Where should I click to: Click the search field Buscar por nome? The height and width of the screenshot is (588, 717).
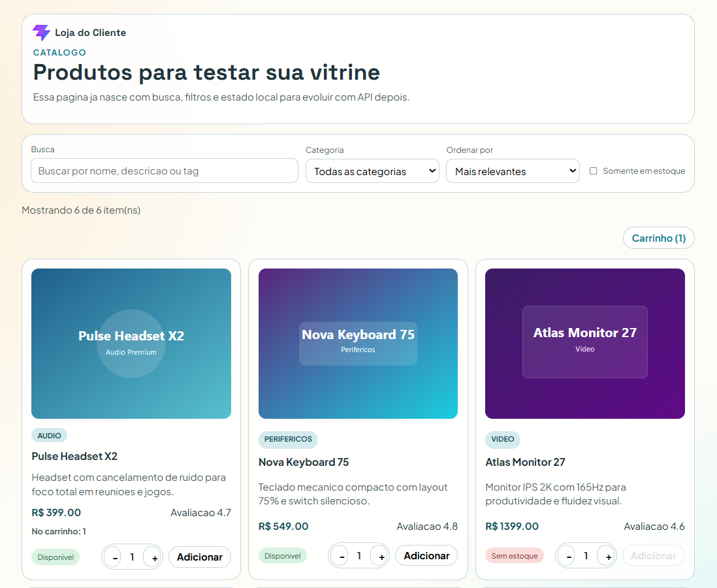click(164, 170)
